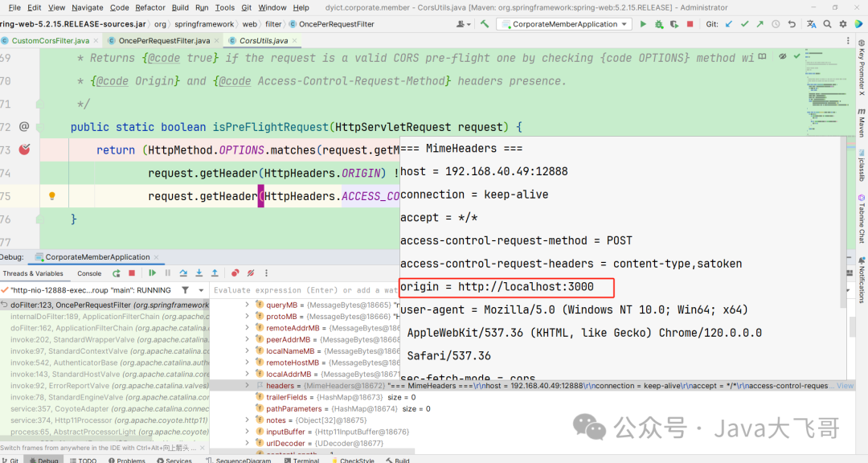Resume Program in debugger
This screenshot has height=463, width=868.
click(x=152, y=273)
